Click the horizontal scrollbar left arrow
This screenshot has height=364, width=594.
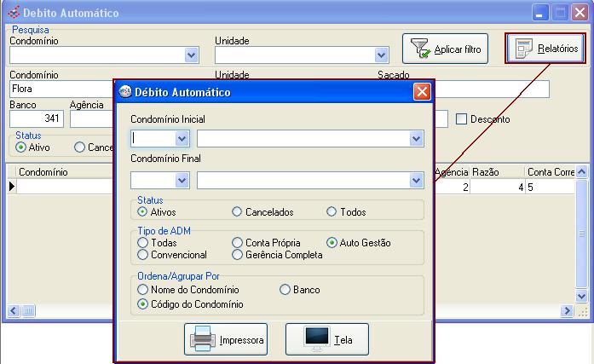(x=14, y=309)
